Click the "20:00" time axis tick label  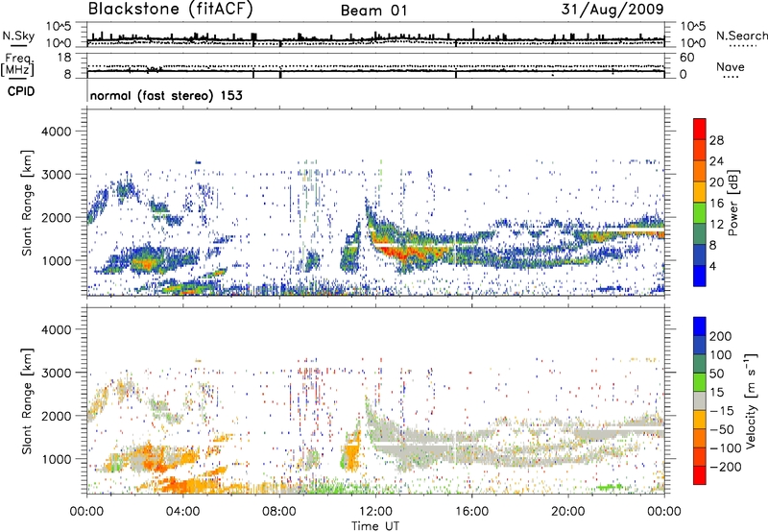568,512
